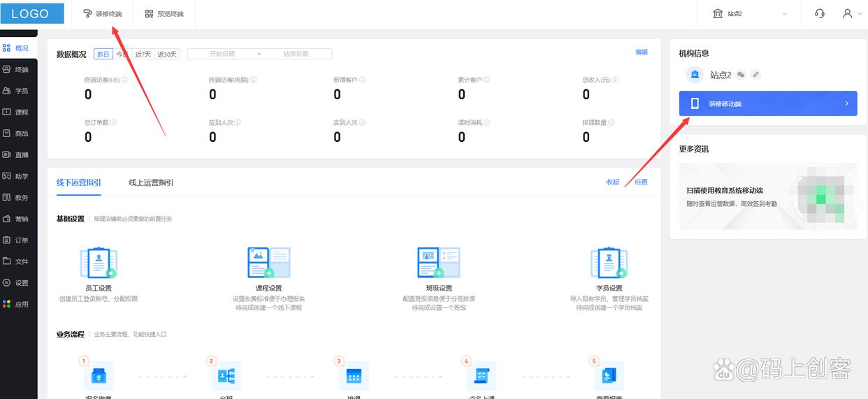Open 学员设置 setup card icon

(x=609, y=263)
